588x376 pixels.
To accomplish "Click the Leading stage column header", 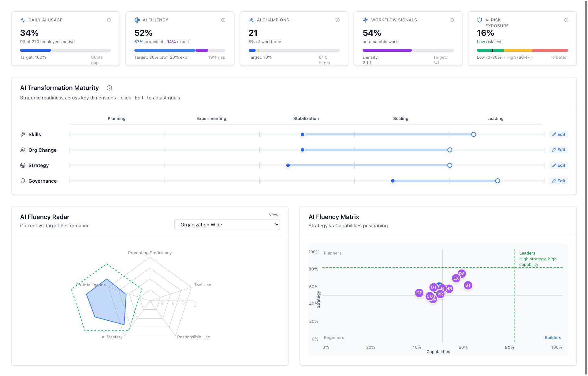I will click(495, 119).
